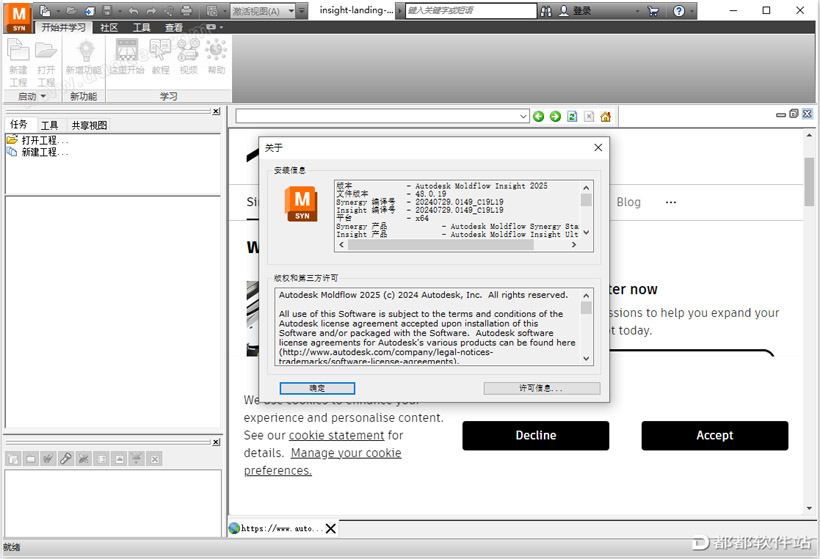Open the dropdown arrow next to new project icon

pyautogui.click(x=59, y=11)
